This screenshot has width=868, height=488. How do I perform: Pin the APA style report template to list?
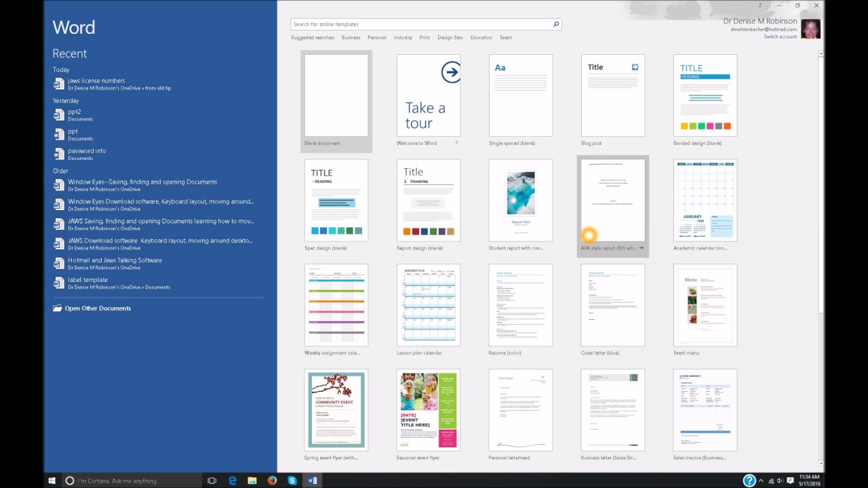point(641,248)
